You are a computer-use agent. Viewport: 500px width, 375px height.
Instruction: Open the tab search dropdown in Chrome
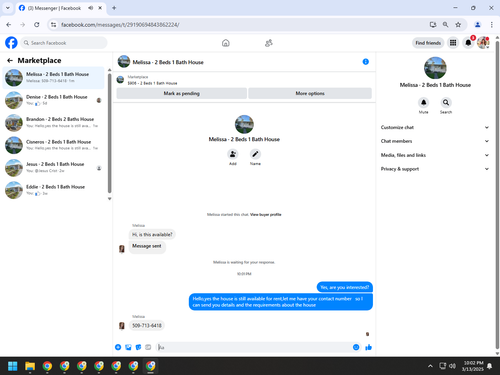[x=8, y=8]
